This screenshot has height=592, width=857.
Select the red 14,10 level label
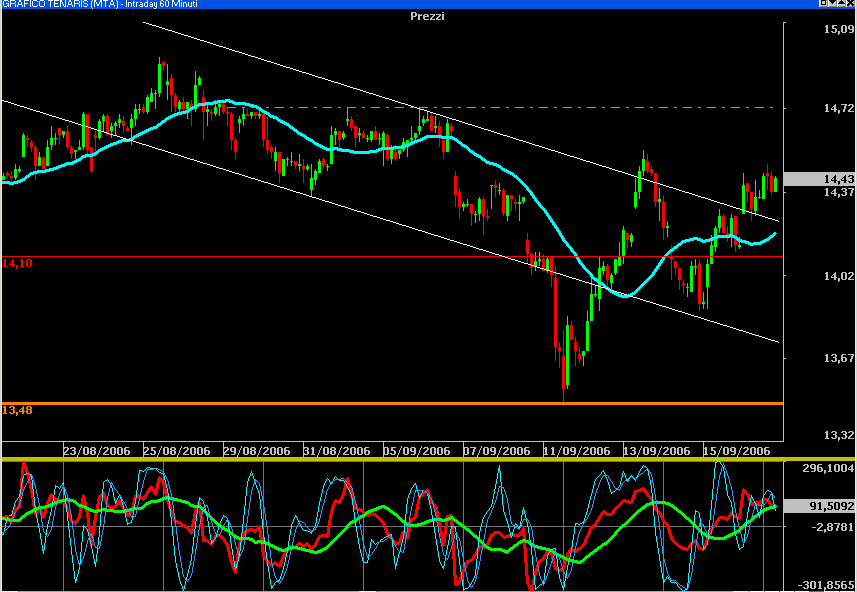[x=17, y=263]
